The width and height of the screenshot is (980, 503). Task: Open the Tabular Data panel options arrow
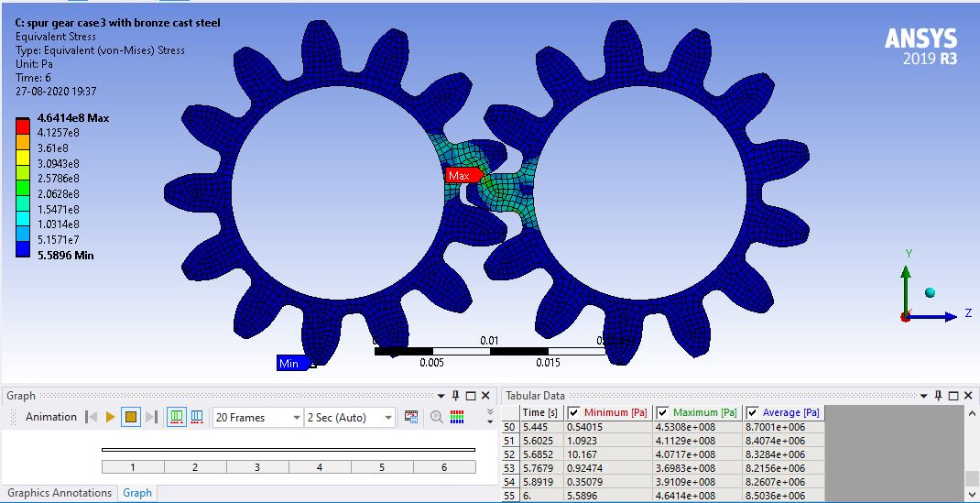click(x=924, y=396)
